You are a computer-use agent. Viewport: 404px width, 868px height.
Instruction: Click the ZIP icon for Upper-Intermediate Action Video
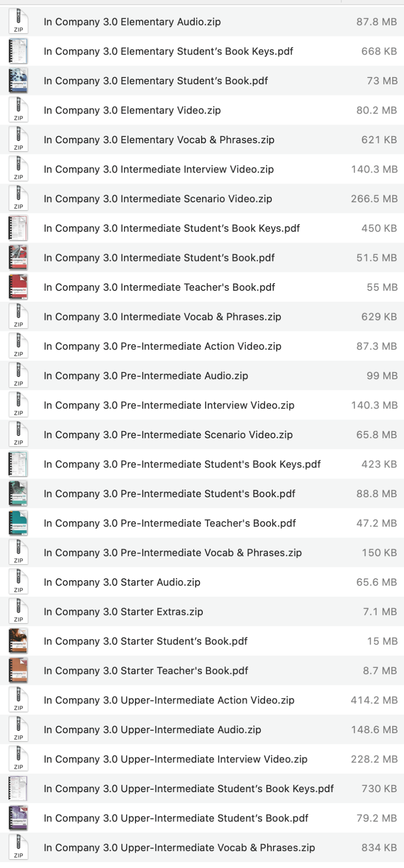(x=18, y=700)
